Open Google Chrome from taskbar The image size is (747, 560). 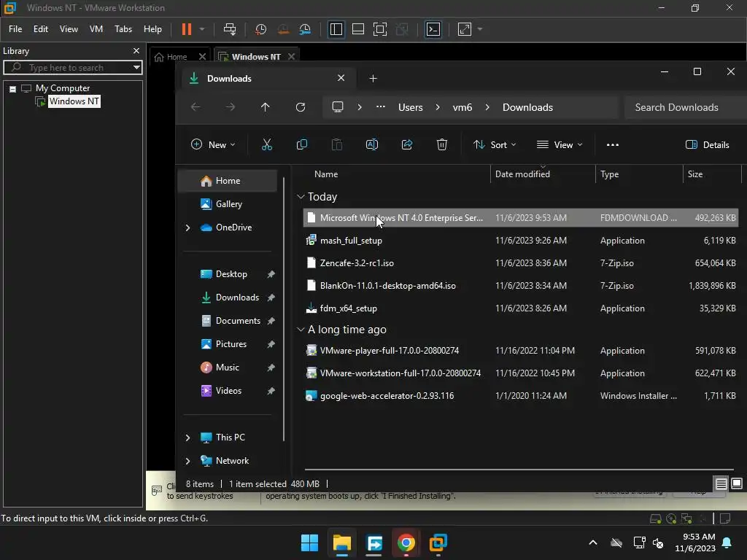(406, 542)
